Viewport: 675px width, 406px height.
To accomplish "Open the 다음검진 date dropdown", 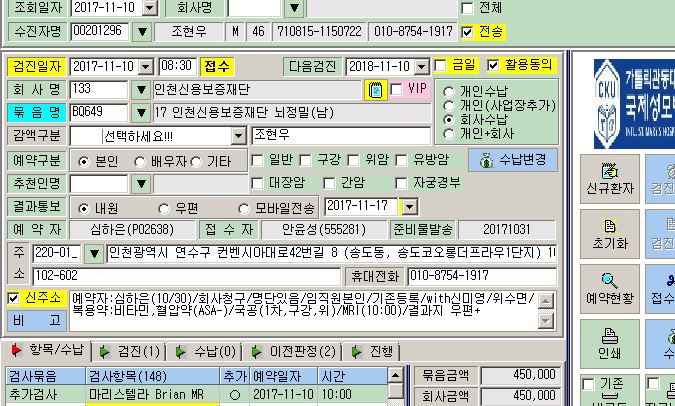I will (x=422, y=67).
